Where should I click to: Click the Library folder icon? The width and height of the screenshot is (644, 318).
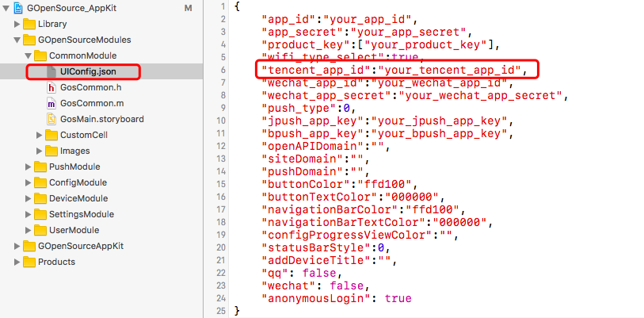(29, 24)
